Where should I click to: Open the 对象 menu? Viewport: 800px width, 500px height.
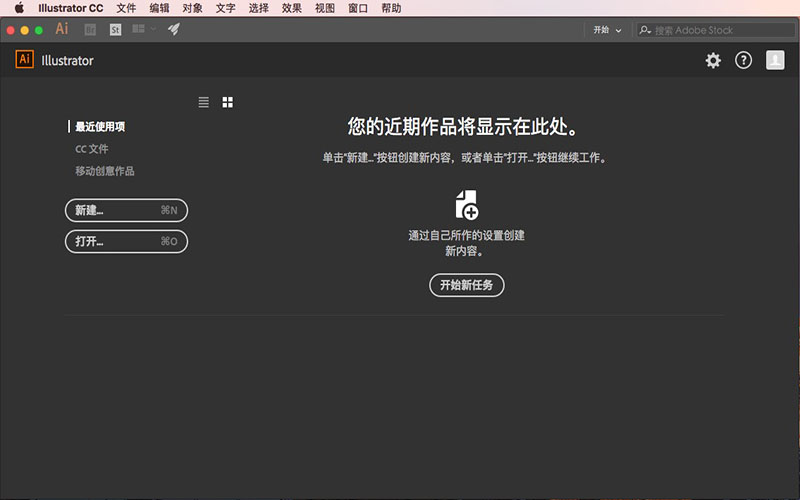click(x=192, y=8)
